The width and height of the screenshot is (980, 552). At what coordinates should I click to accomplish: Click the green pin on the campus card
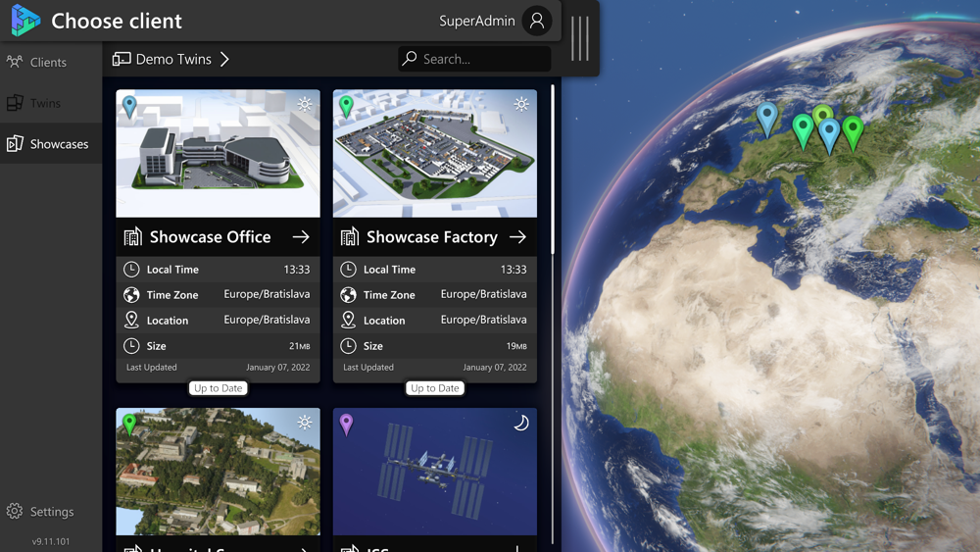coord(129,425)
